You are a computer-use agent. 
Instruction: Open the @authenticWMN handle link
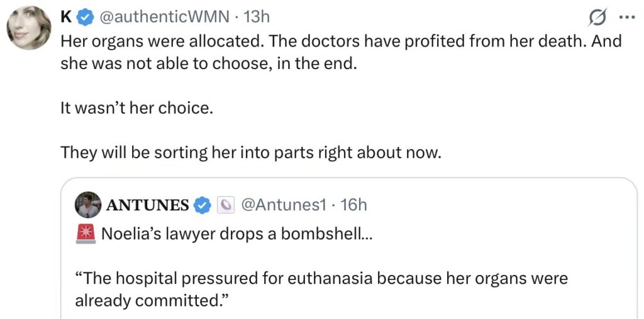tap(163, 18)
